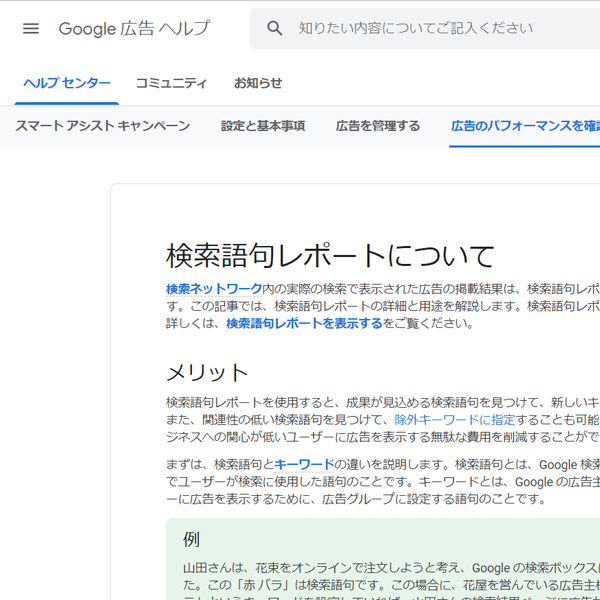Follow the 検索ネットワーク link

214,289
